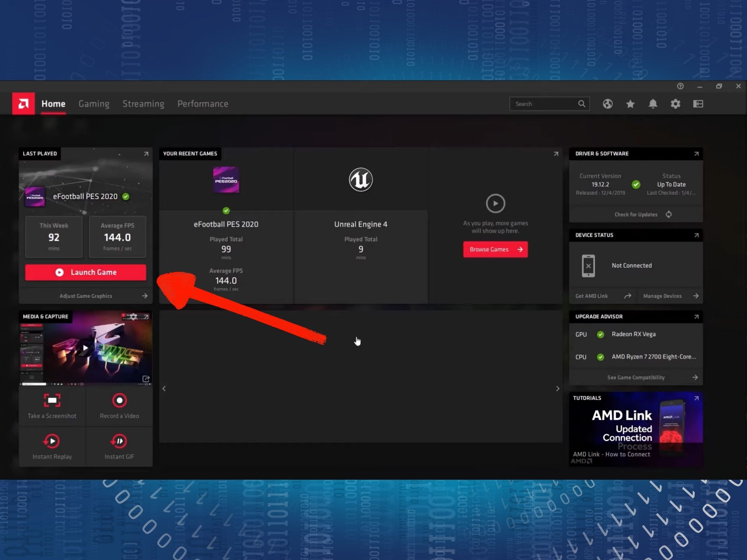Click the driver status green checkmark
Viewport: 747px width, 560px height.
click(636, 184)
